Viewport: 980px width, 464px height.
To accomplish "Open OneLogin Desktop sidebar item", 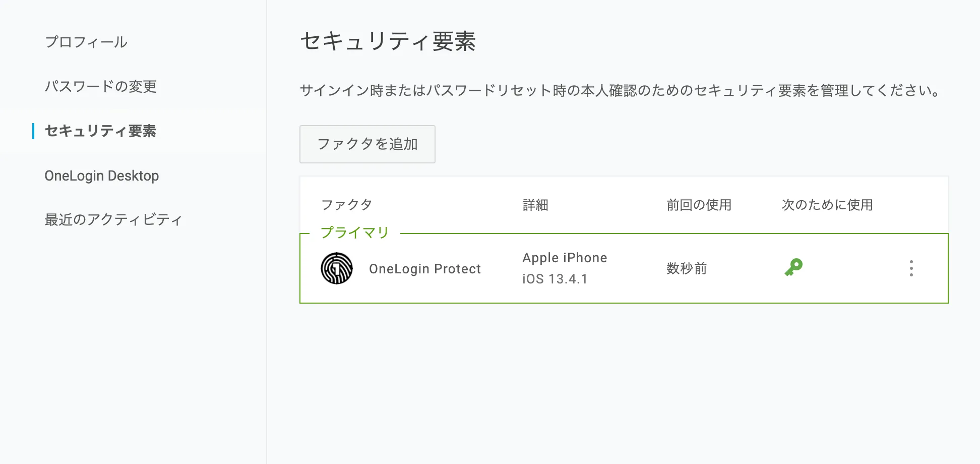I will (x=101, y=176).
